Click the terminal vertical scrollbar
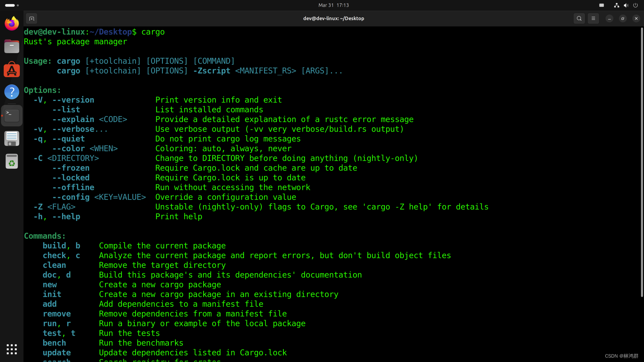The width and height of the screenshot is (644, 362). coord(642,162)
